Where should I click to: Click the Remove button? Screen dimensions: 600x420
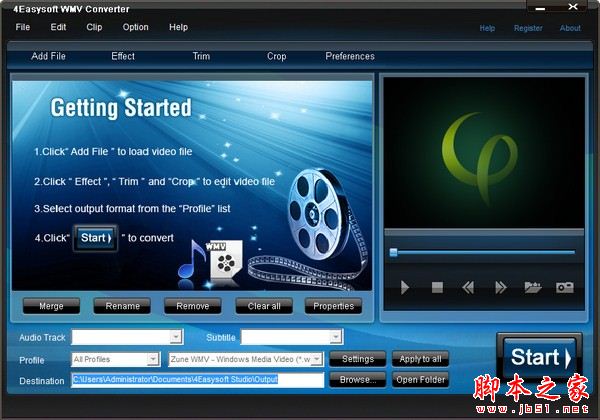(192, 306)
